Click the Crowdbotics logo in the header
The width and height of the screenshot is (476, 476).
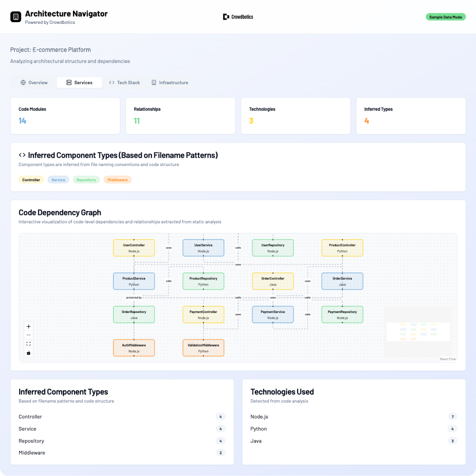click(x=238, y=17)
